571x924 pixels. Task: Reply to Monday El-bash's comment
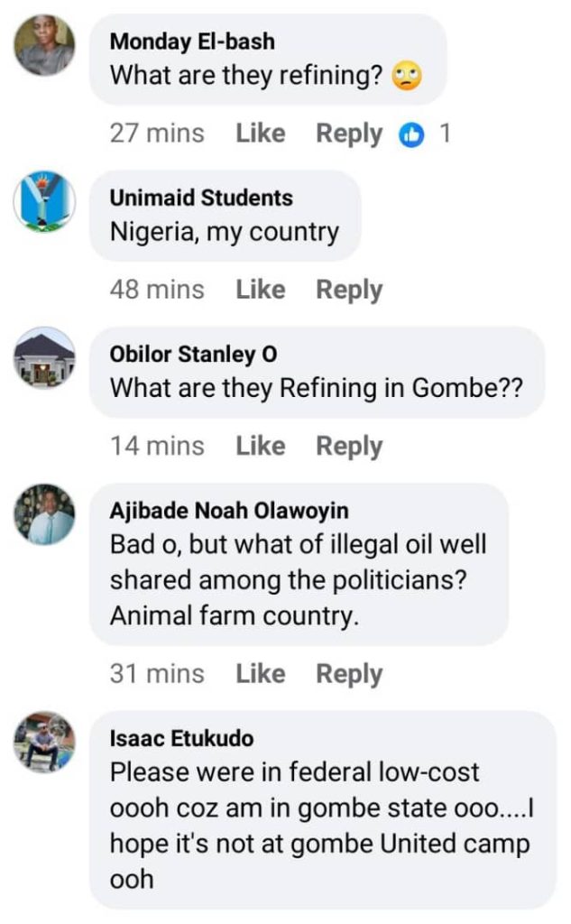(348, 134)
